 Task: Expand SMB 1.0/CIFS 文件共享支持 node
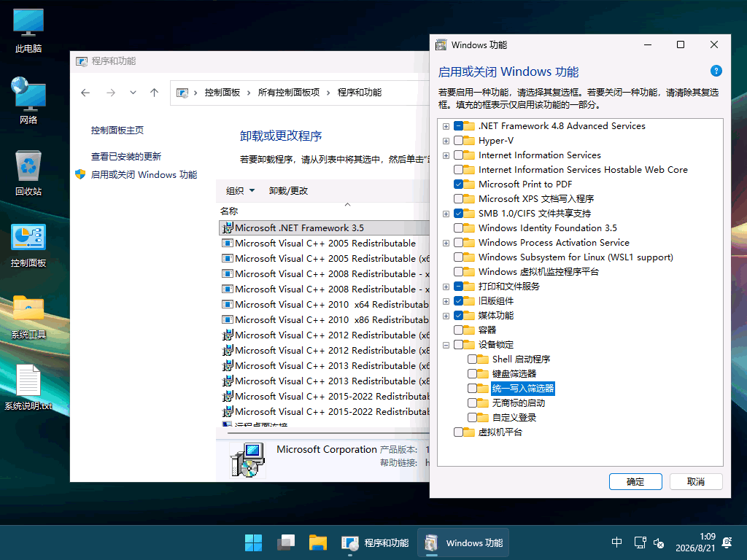coord(446,214)
